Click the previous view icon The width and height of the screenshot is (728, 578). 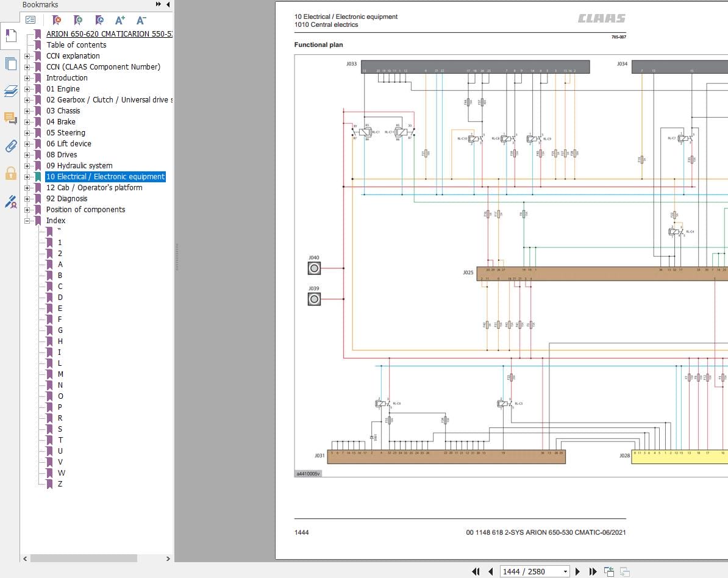coord(609,571)
